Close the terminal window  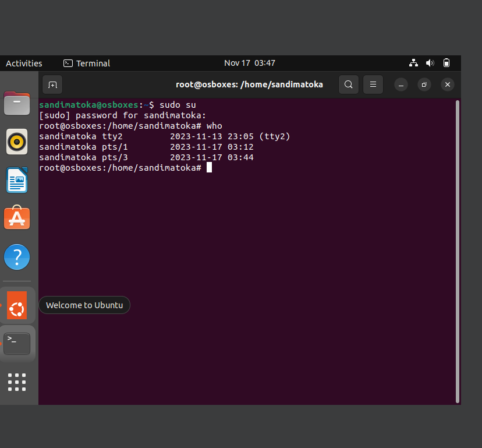[x=448, y=84]
